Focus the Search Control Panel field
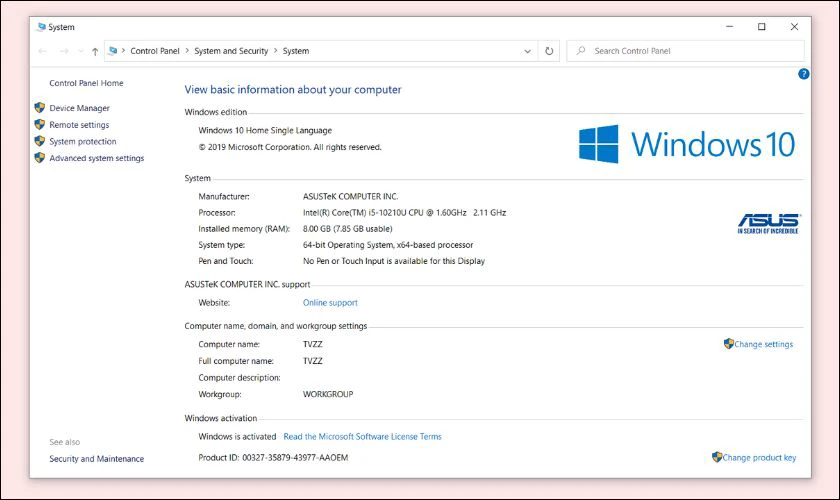 [x=685, y=51]
